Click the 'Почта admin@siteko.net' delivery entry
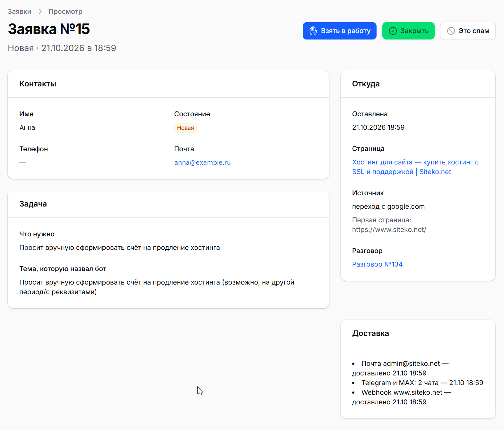Image resolution: width=504 pixels, height=431 pixels. (400, 368)
